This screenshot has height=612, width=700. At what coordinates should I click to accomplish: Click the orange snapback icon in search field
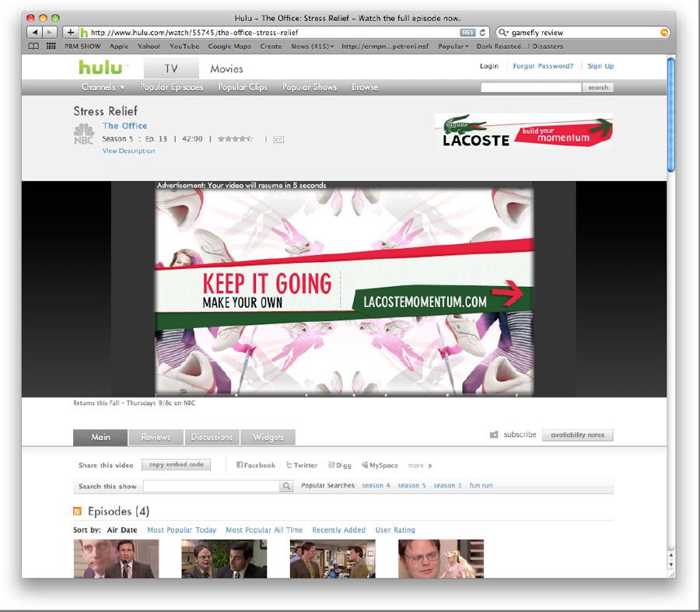pos(664,32)
